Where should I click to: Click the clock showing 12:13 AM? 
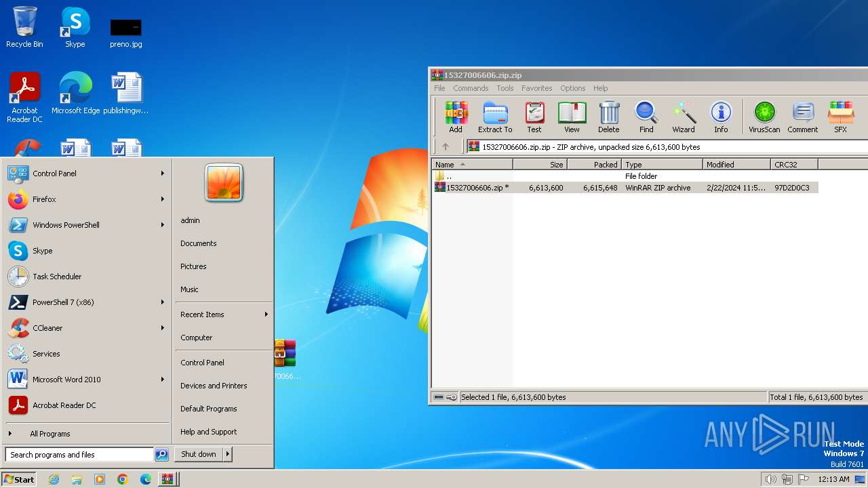click(833, 479)
